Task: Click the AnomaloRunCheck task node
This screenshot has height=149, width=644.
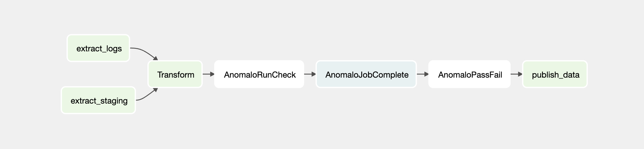Action: pyautogui.click(x=259, y=74)
